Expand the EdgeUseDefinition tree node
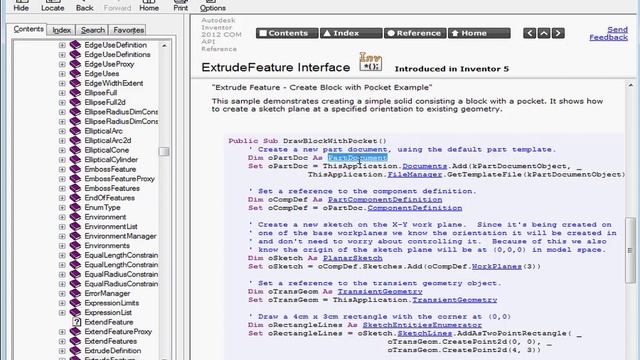640x360 pixels. pos(62,45)
